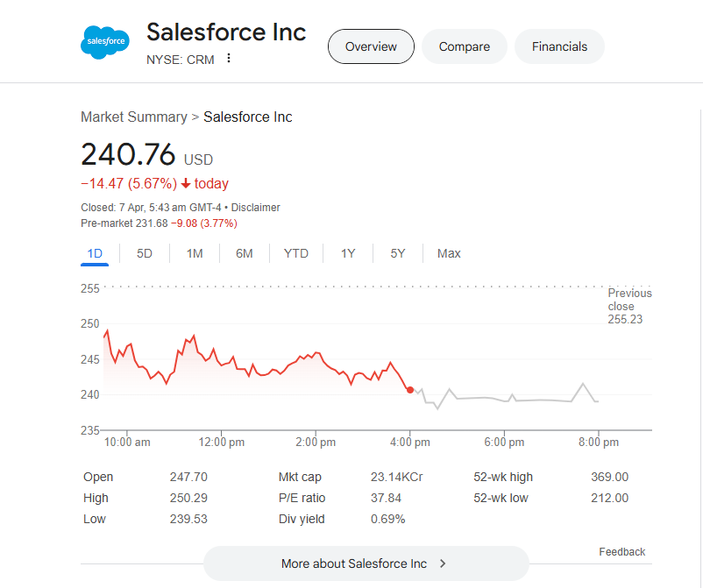Click the 2:00 pm axis label

point(316,443)
